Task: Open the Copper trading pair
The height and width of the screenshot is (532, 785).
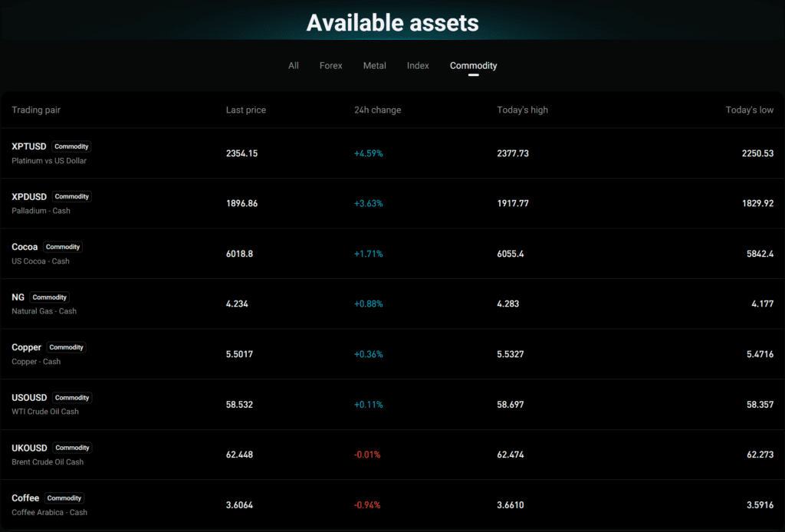Action: pyautogui.click(x=27, y=347)
